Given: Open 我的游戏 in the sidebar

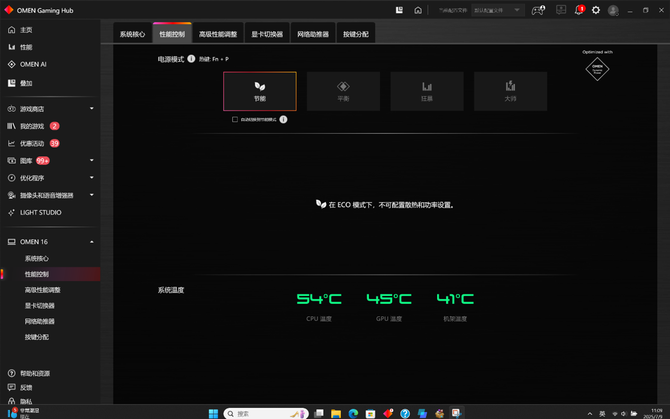Looking at the screenshot, I should [x=32, y=126].
